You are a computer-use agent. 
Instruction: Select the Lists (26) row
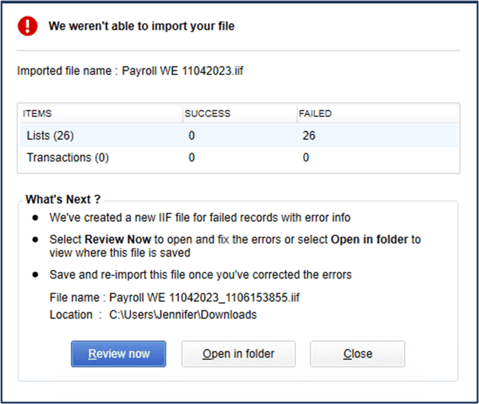[x=239, y=136]
